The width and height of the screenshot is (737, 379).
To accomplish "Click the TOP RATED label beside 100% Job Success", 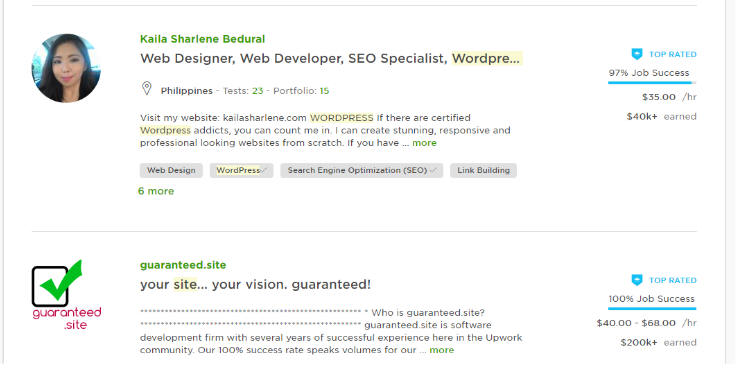I will tap(673, 280).
